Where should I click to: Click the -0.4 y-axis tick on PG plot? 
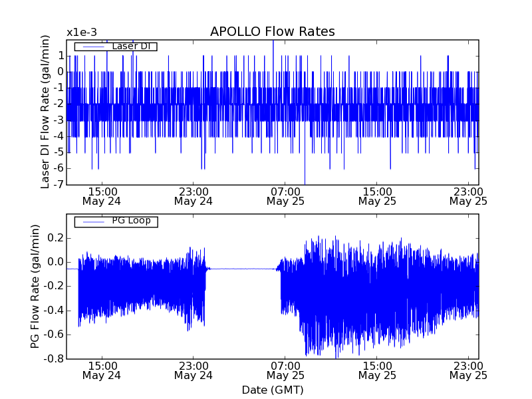coord(53,311)
